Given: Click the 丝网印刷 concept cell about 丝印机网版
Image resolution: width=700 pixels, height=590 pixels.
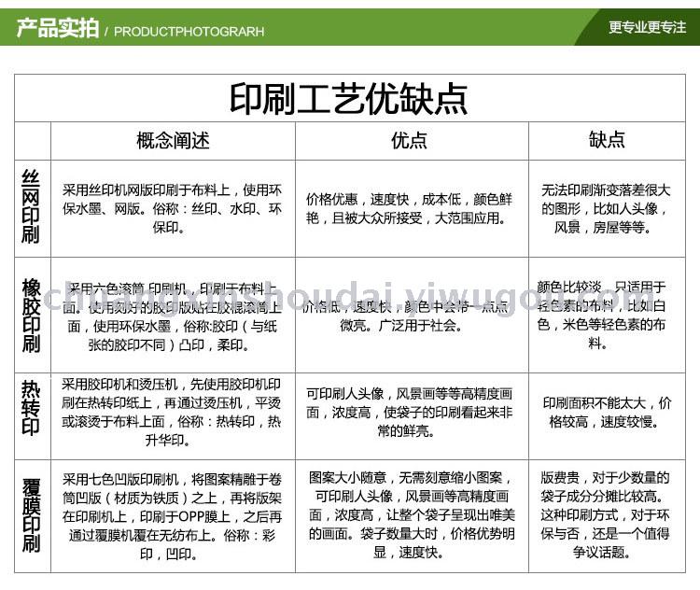Looking at the screenshot, I should coord(173,208).
